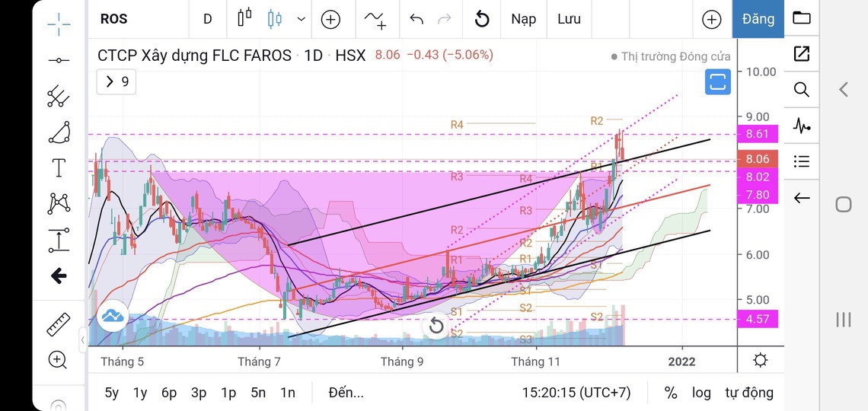This screenshot has width=868, height=411.
Task: Toggle tự động auto scale
Action: (x=749, y=393)
